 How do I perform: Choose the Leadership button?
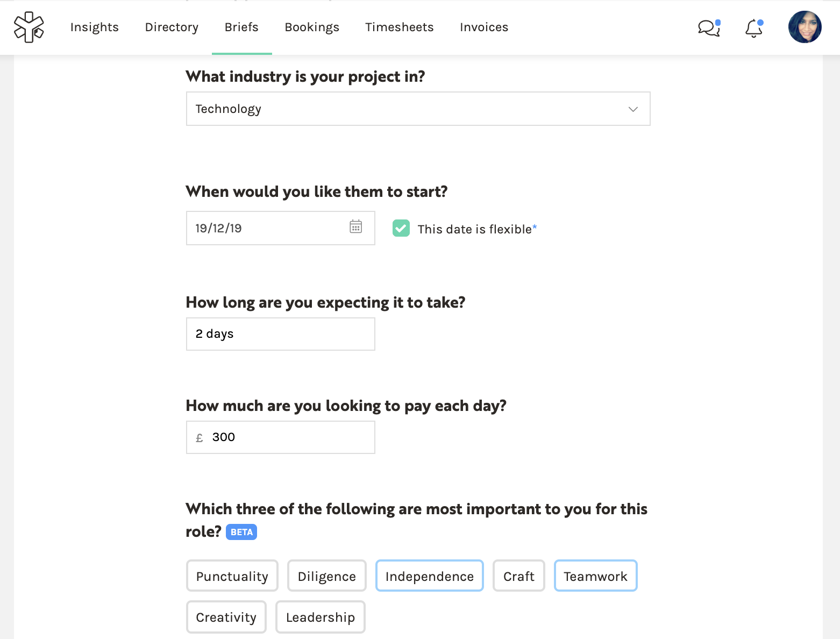[x=320, y=617]
